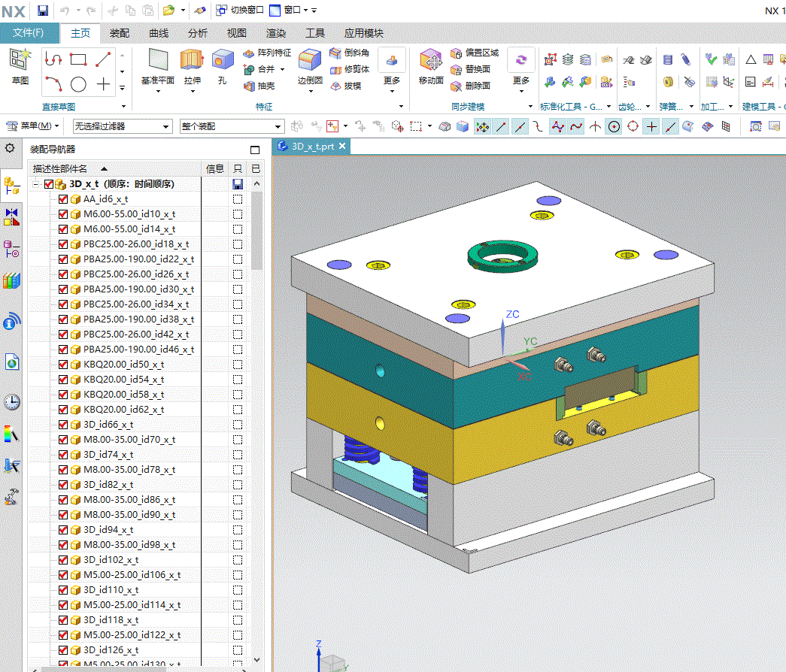Screen dimensions: 786x672
Task: Click the Offset Region (偏置区域) icon
Action: [456, 53]
